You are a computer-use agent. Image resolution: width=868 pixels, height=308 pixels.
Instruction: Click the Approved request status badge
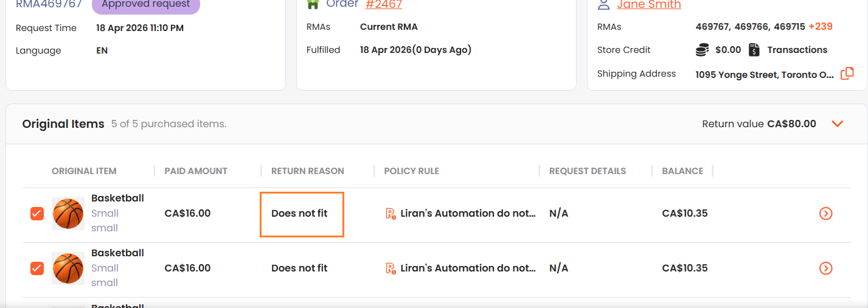145,5
